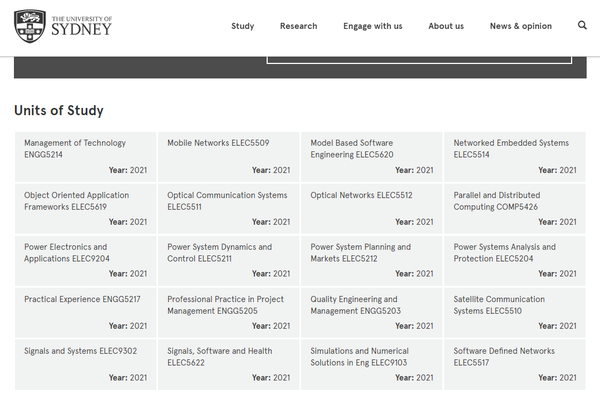600x410 pixels.
Task: Open Optical Networks ELEC5512 unit
Action: [372, 209]
